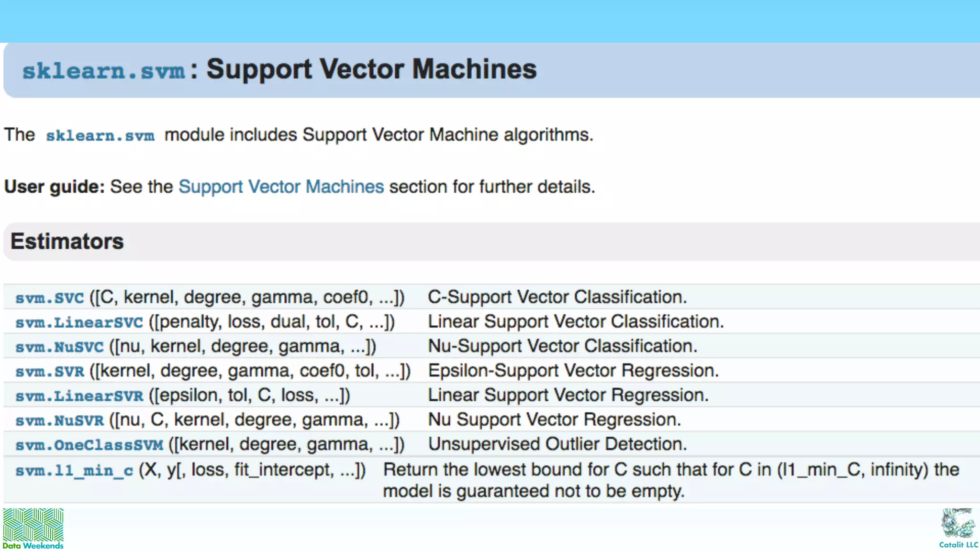Click the User guide bold label
Image resolution: width=980 pixels, height=551 pixels.
(54, 187)
